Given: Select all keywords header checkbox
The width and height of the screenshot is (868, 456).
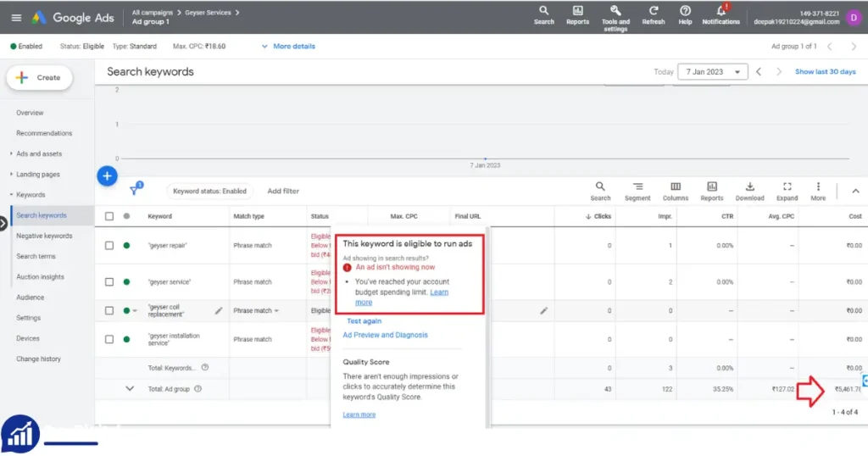Looking at the screenshot, I should tap(109, 216).
